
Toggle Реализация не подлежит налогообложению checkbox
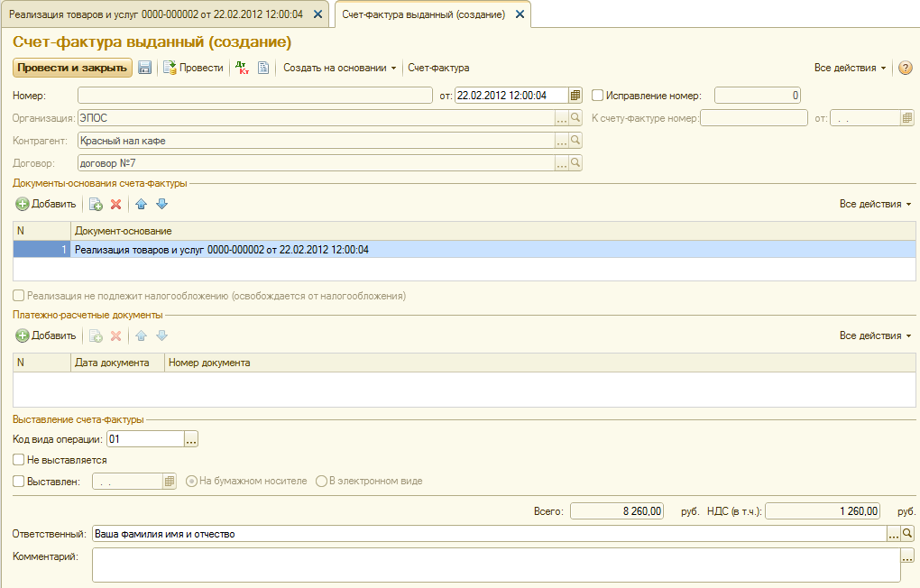[19, 296]
